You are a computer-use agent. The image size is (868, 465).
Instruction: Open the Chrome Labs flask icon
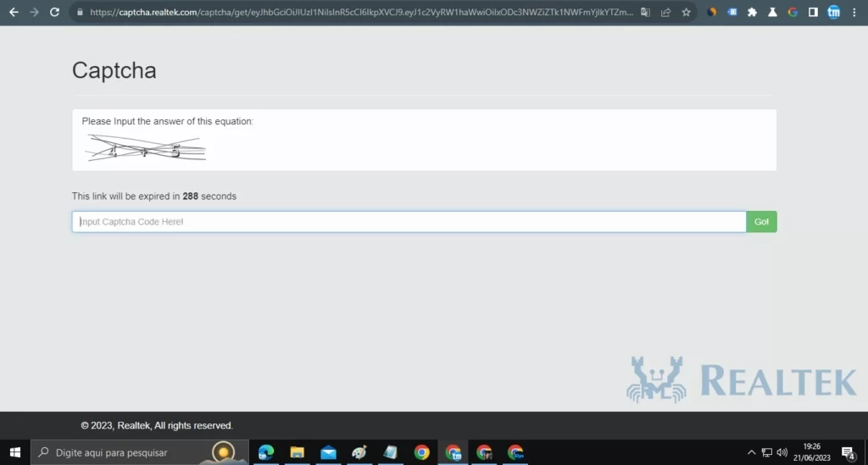[x=772, y=12]
